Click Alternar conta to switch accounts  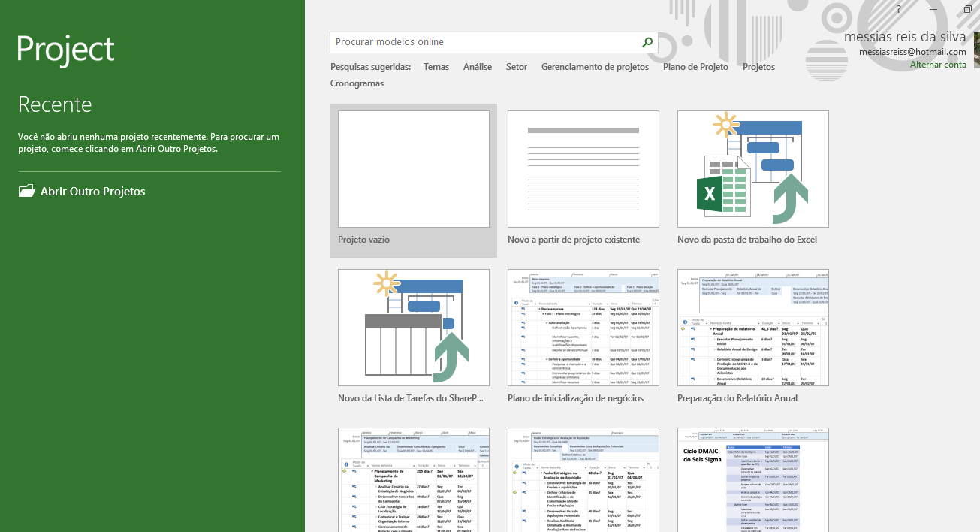tap(938, 65)
